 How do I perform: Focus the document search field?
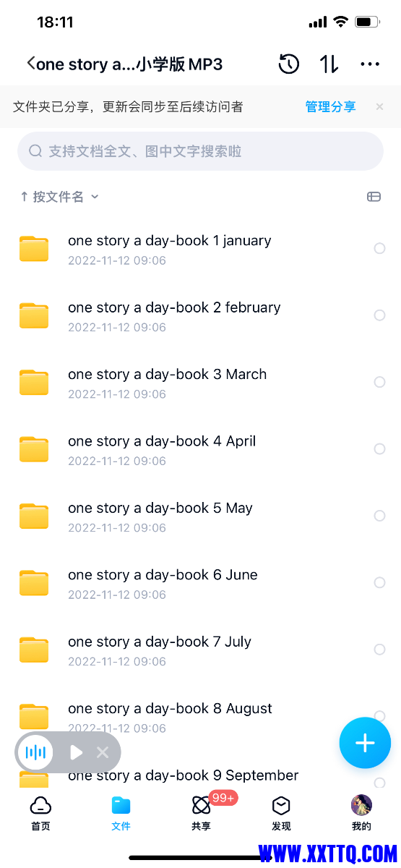[200, 151]
